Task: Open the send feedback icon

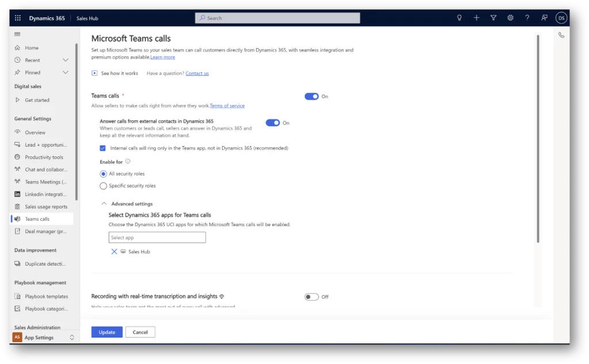Action: pyautogui.click(x=544, y=18)
